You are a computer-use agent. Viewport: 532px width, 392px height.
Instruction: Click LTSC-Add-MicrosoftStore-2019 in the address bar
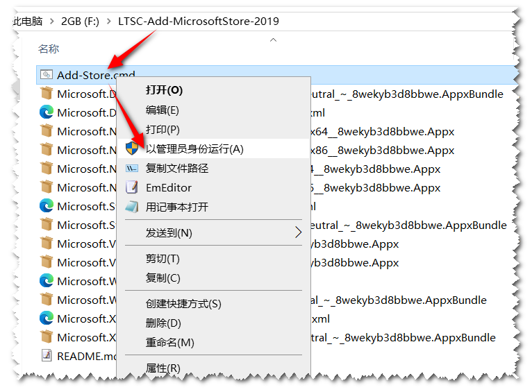click(199, 21)
